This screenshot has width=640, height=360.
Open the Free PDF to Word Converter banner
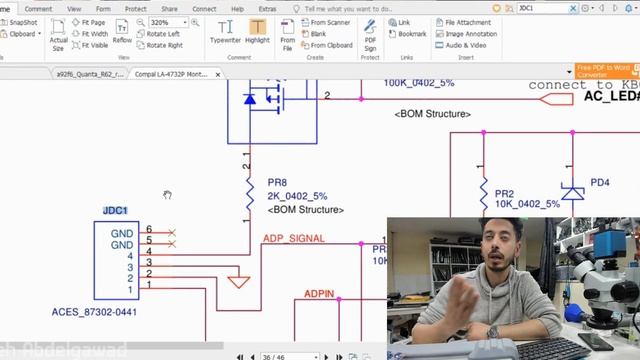tap(607, 71)
